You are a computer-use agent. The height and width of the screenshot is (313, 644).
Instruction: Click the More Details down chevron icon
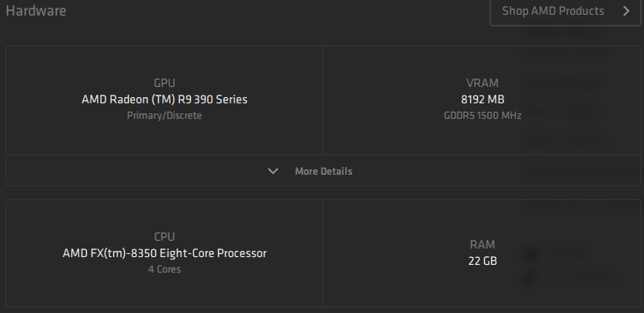pos(272,171)
